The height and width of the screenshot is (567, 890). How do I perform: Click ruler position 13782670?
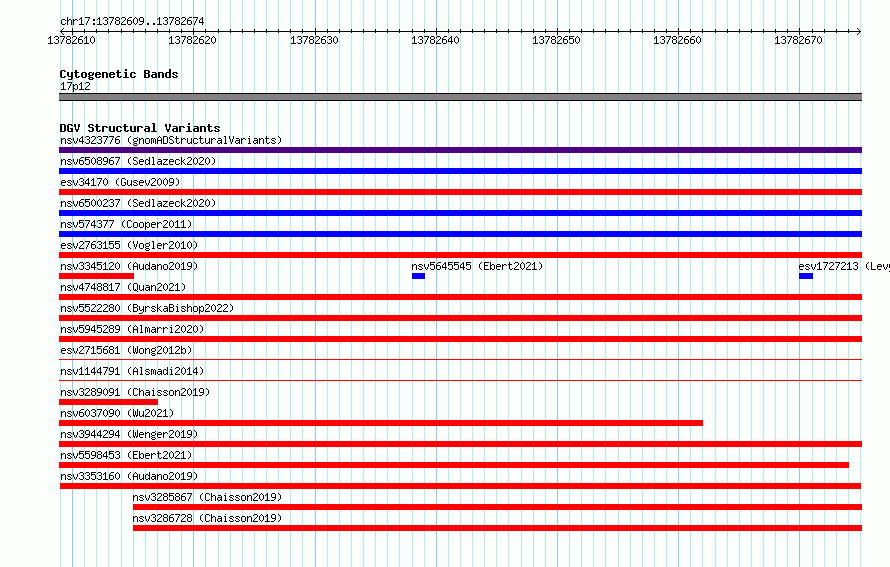799,40
